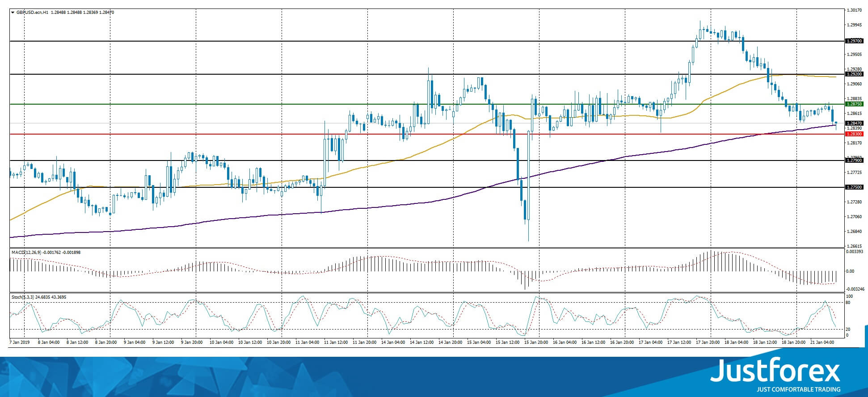Select the MACD(12,26,9) indicator label
Image resolution: width=868 pixels, height=397 pixels.
(x=26, y=253)
